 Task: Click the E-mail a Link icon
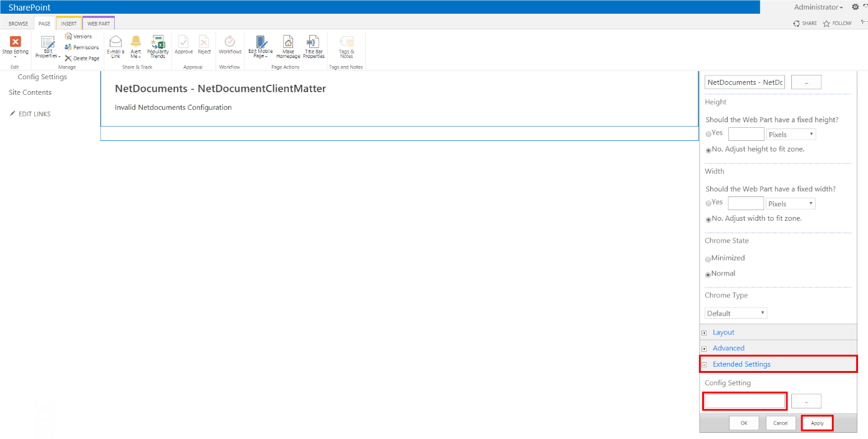(115, 42)
